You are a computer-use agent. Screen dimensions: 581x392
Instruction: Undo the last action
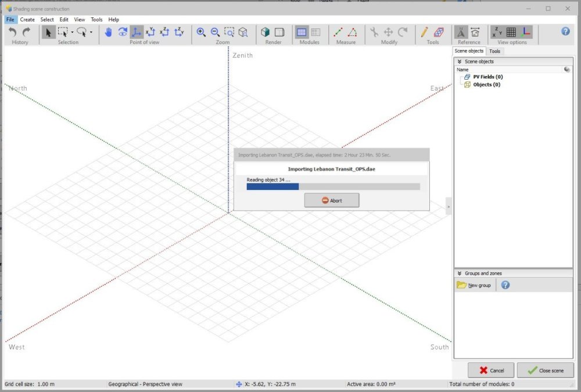pyautogui.click(x=12, y=33)
